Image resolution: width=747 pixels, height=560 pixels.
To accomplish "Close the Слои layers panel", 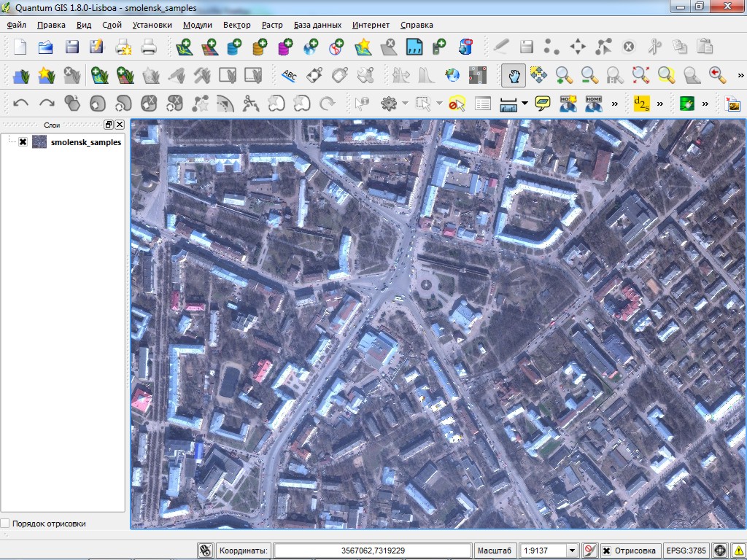I will click(120, 125).
